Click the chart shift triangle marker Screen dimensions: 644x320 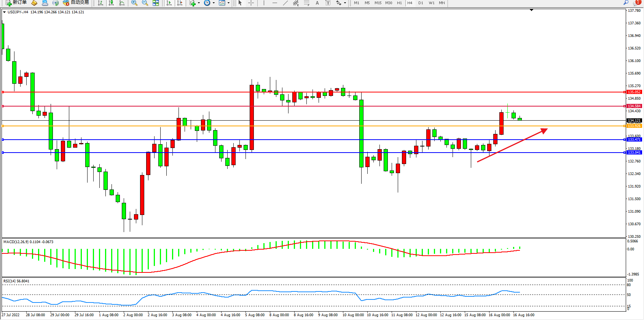pos(532,10)
